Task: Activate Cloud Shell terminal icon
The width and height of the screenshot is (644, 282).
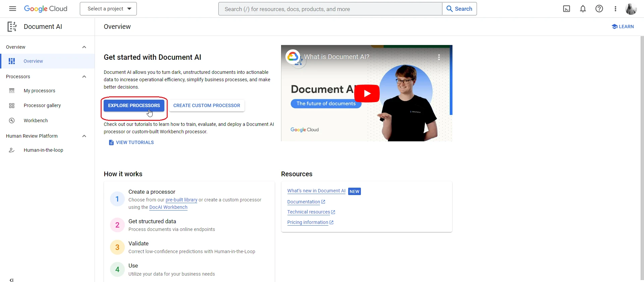Action: pyautogui.click(x=567, y=9)
